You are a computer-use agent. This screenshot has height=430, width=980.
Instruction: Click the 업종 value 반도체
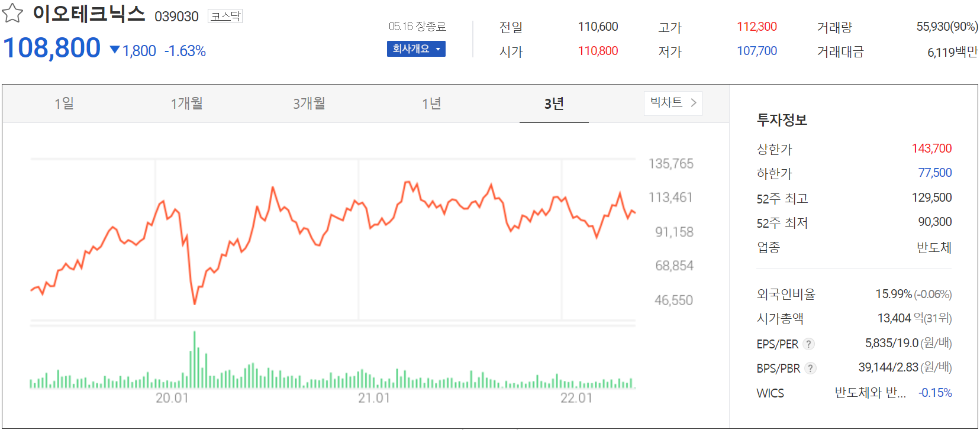click(934, 247)
